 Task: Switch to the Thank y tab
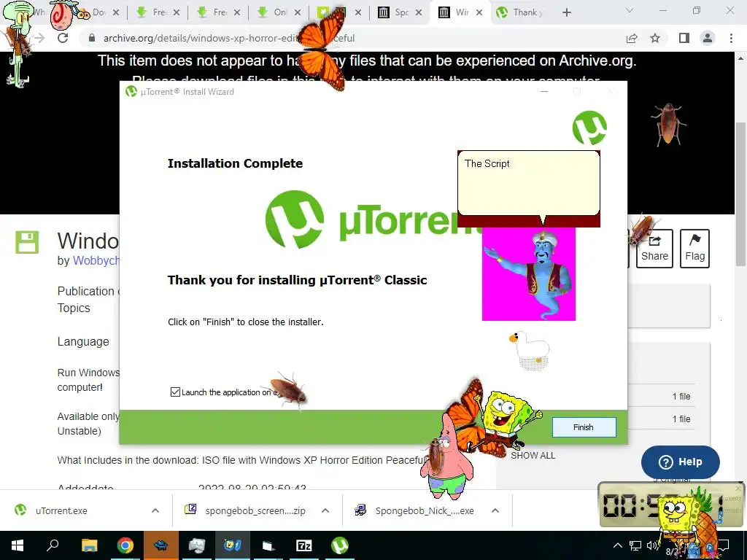[521, 13]
